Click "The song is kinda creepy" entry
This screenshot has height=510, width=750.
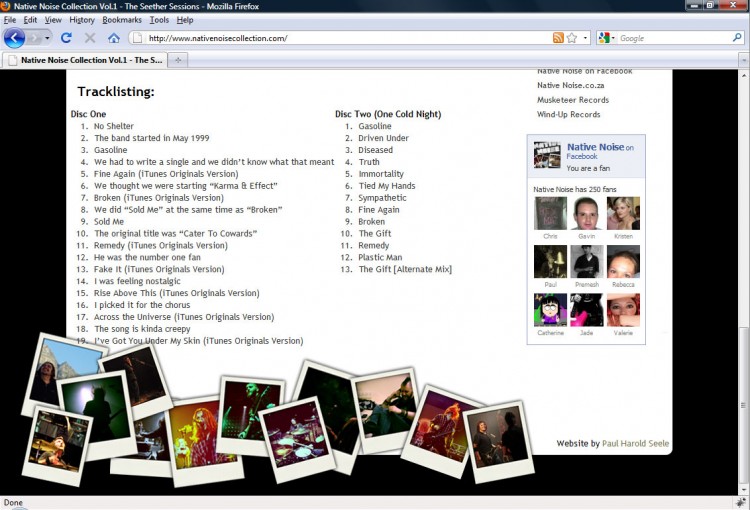tap(142, 329)
